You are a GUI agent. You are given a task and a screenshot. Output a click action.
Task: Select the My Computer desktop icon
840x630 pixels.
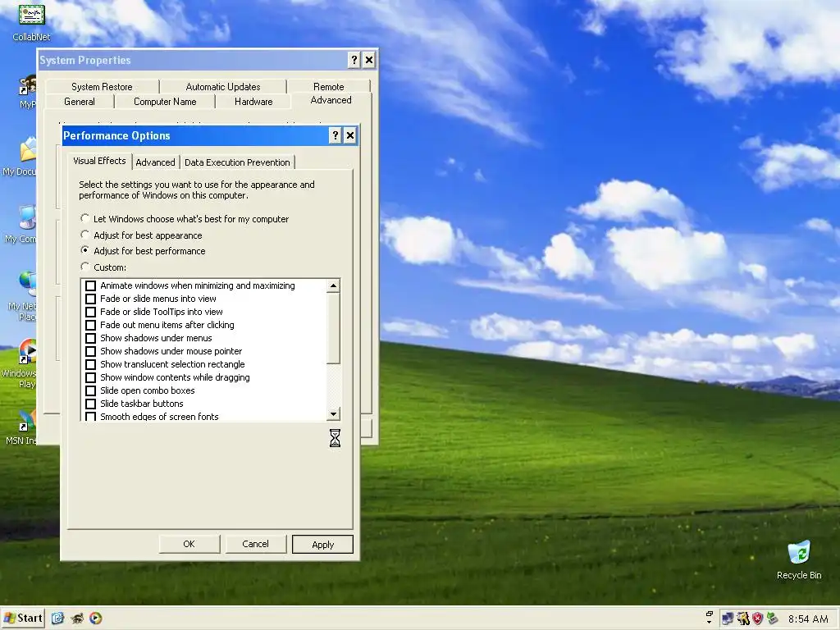pos(22,223)
